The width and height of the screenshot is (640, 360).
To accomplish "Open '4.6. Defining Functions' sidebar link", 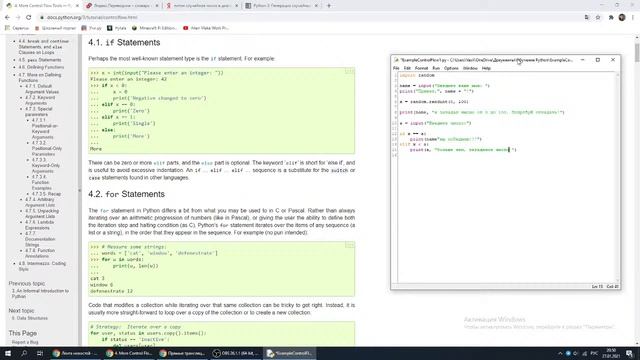I will click(41, 67).
